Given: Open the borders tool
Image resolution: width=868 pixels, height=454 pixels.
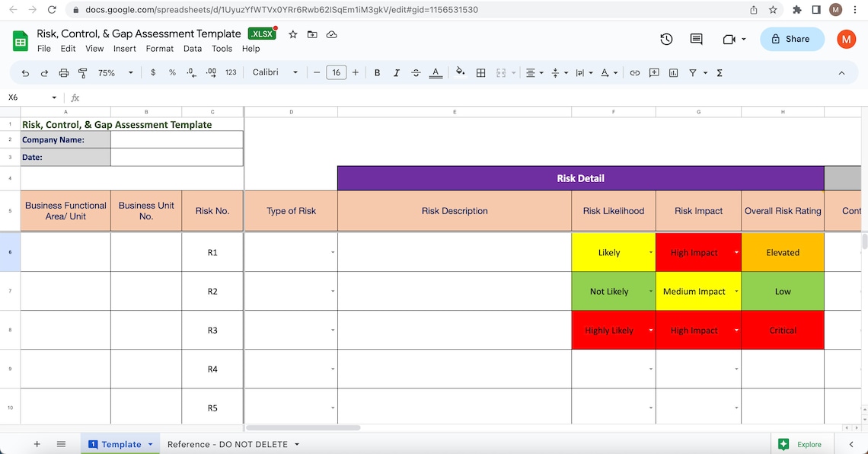Looking at the screenshot, I should pos(480,72).
